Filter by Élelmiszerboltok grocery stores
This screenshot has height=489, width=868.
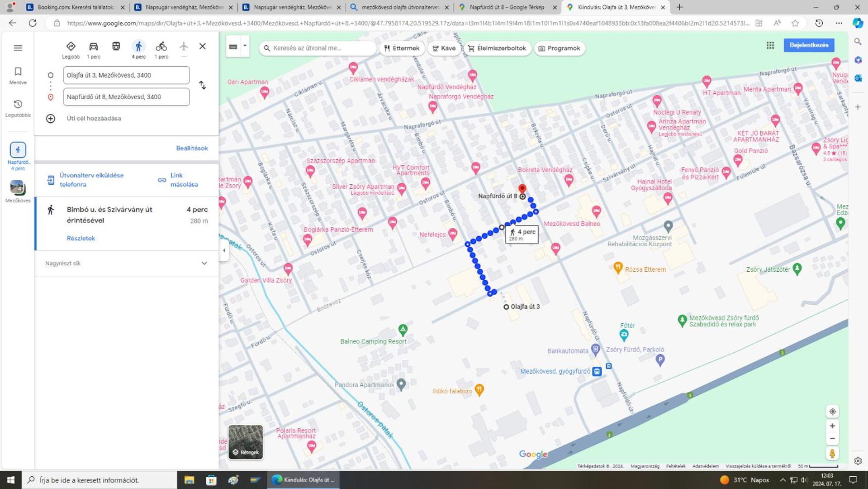pyautogui.click(x=497, y=48)
